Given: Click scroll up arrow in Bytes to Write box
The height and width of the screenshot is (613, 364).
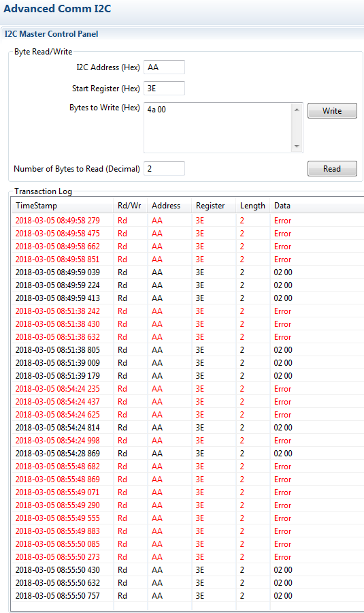Looking at the screenshot, I should click(x=297, y=110).
